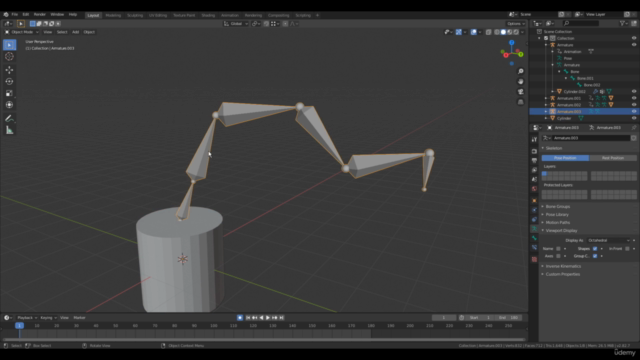Open the File menu

pyautogui.click(x=15, y=15)
